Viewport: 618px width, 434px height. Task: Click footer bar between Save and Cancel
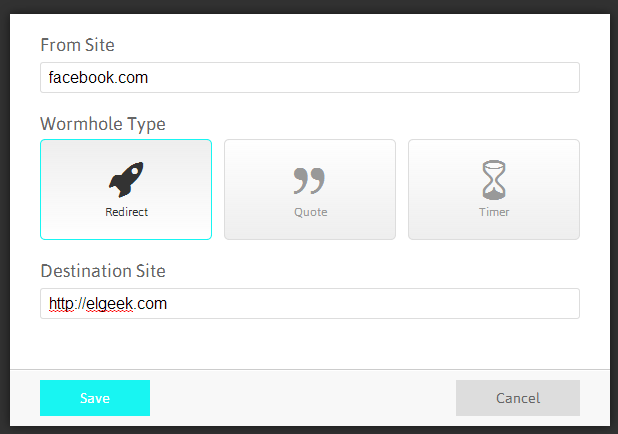(x=303, y=398)
